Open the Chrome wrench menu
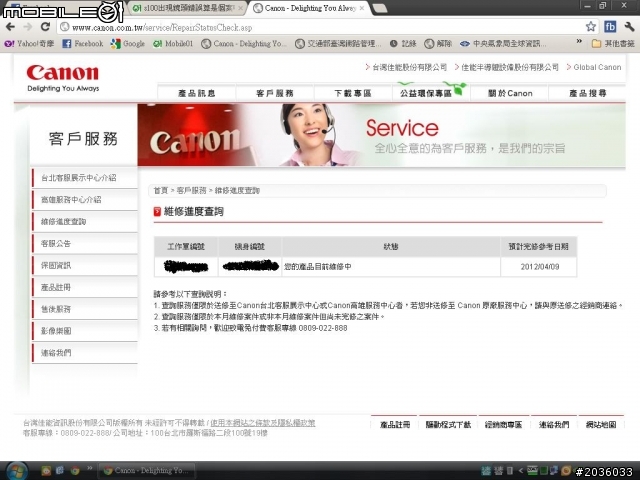Image resolution: width=640 pixels, height=480 pixels. click(x=629, y=27)
